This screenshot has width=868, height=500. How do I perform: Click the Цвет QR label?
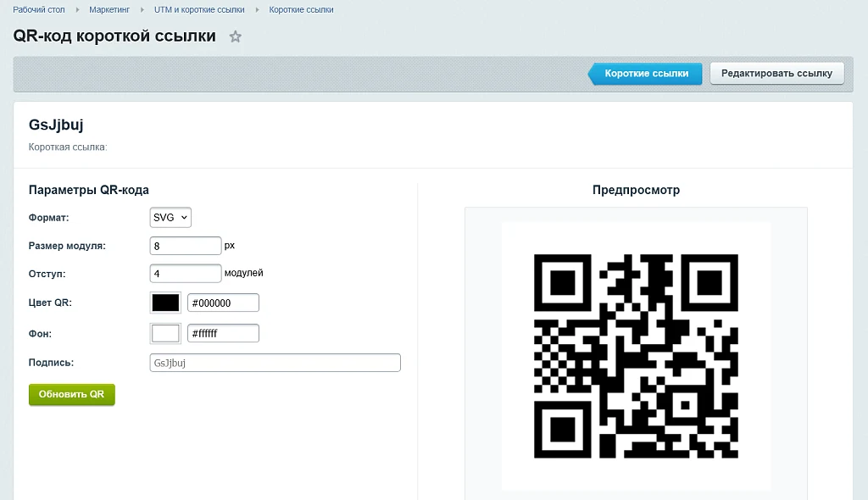tap(50, 303)
